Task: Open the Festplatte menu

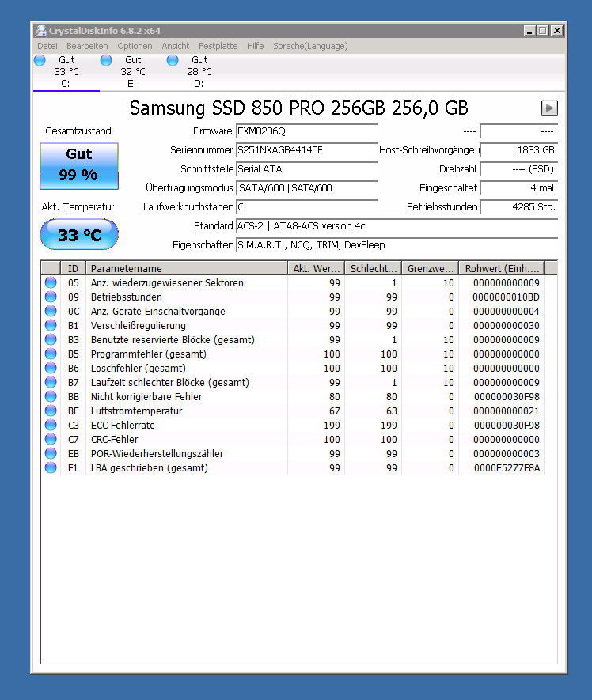Action: point(218,46)
